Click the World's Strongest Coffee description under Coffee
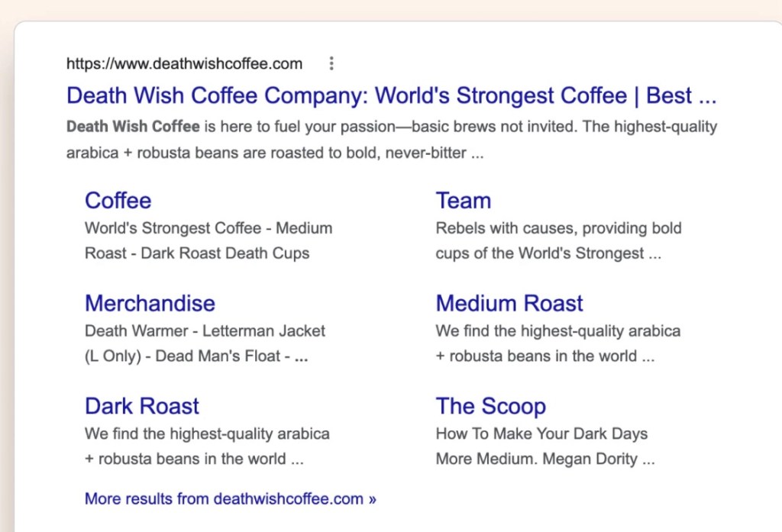782x532 pixels. coord(208,227)
